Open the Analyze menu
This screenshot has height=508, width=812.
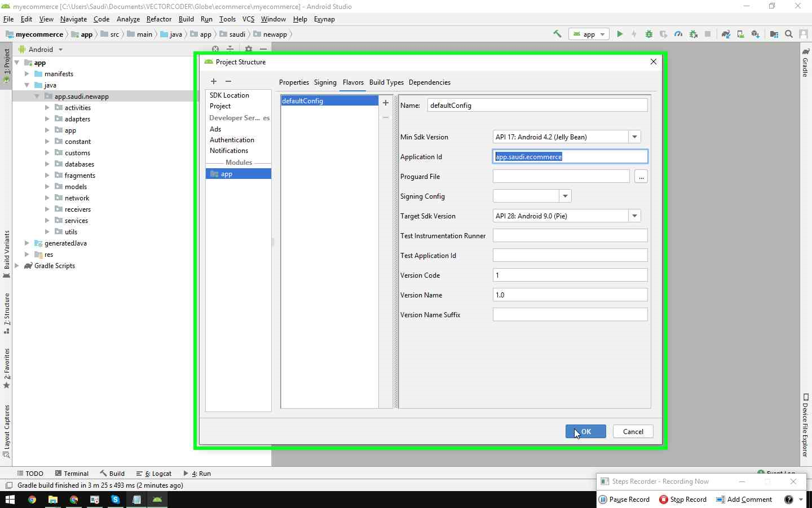128,19
